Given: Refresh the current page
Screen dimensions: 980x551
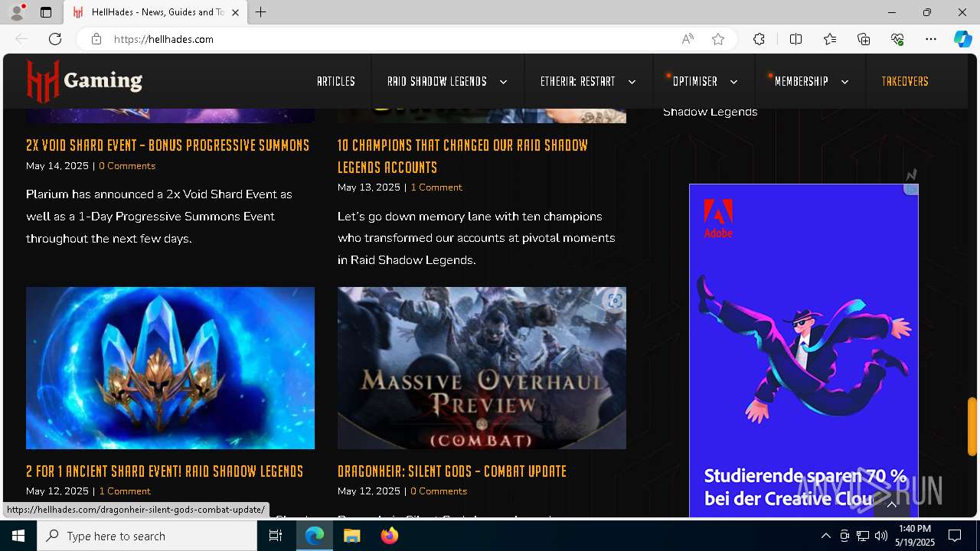Looking at the screenshot, I should click(55, 39).
